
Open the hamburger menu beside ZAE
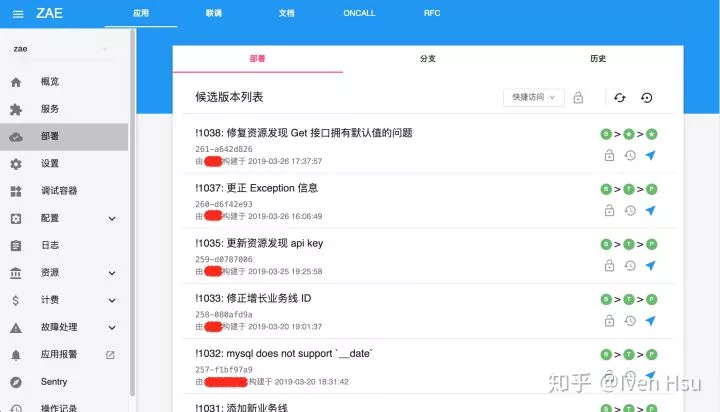pos(18,14)
